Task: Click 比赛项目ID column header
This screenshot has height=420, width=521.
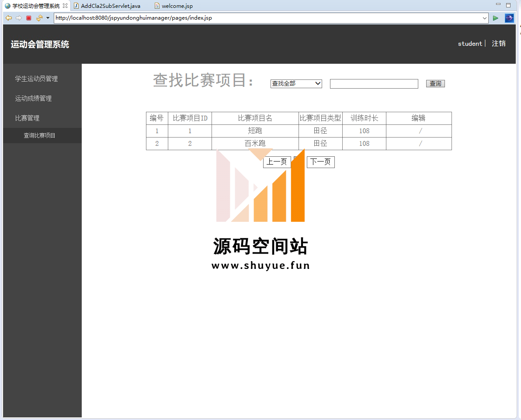Action: click(x=190, y=118)
